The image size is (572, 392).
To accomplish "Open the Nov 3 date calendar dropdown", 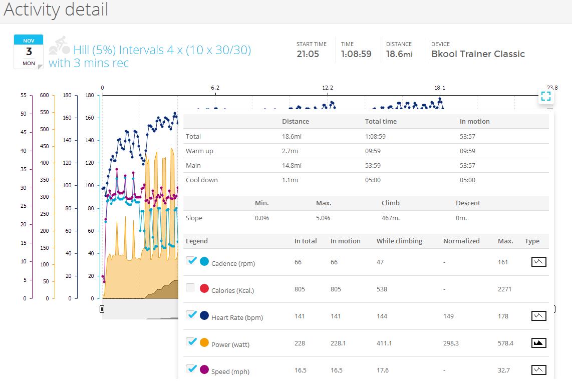I will coord(29,52).
